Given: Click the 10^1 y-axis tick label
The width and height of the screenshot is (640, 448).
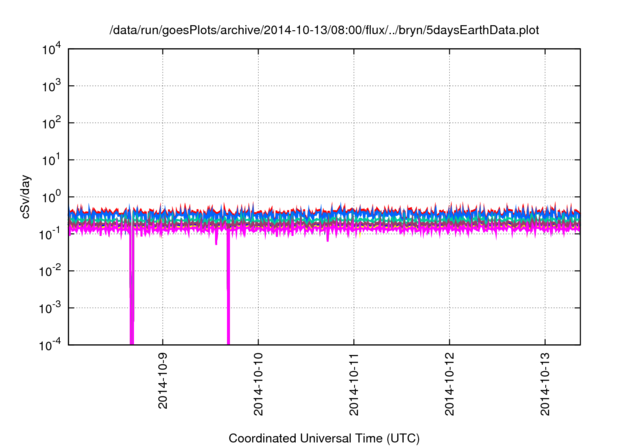Looking at the screenshot, I should coord(52,160).
